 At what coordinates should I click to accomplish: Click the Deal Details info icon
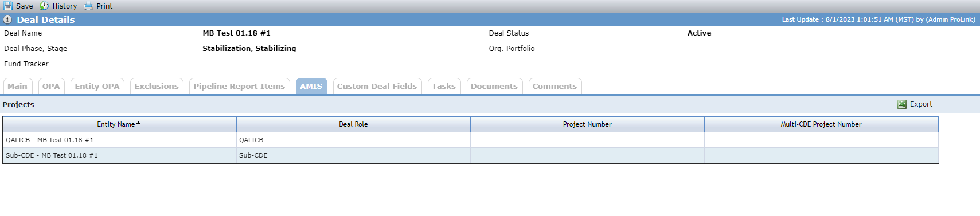point(7,19)
